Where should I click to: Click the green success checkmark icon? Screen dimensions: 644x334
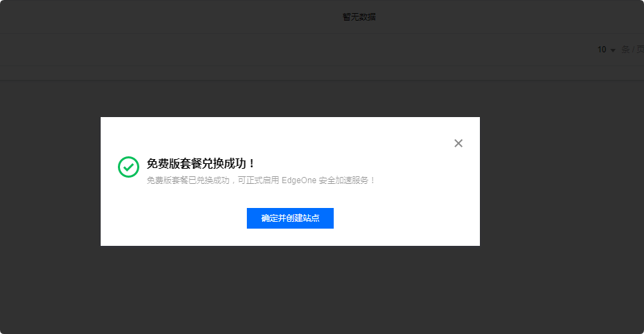coord(128,167)
